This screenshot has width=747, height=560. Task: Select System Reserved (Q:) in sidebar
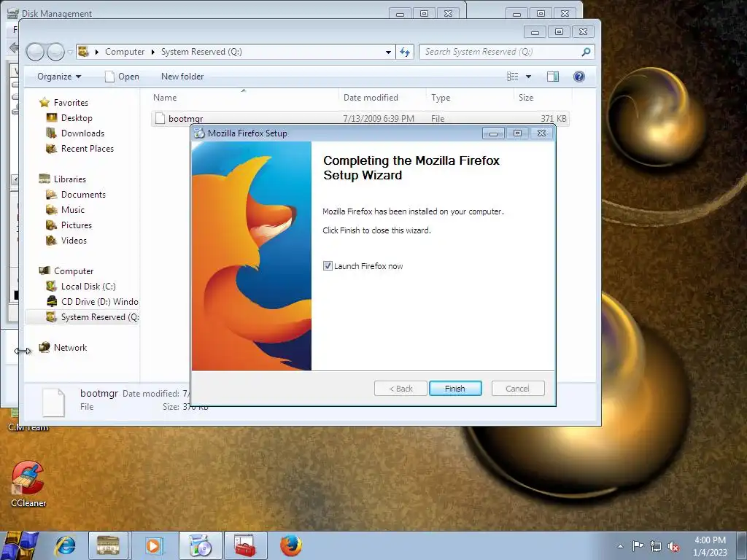pyautogui.click(x=99, y=317)
